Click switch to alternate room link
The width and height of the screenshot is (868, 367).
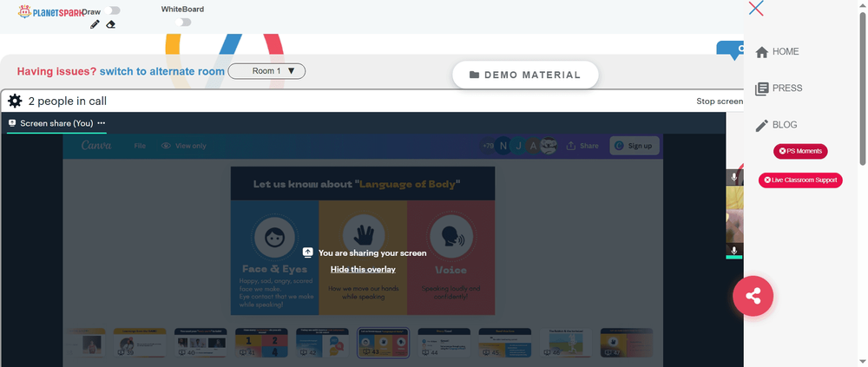pyautogui.click(x=162, y=71)
